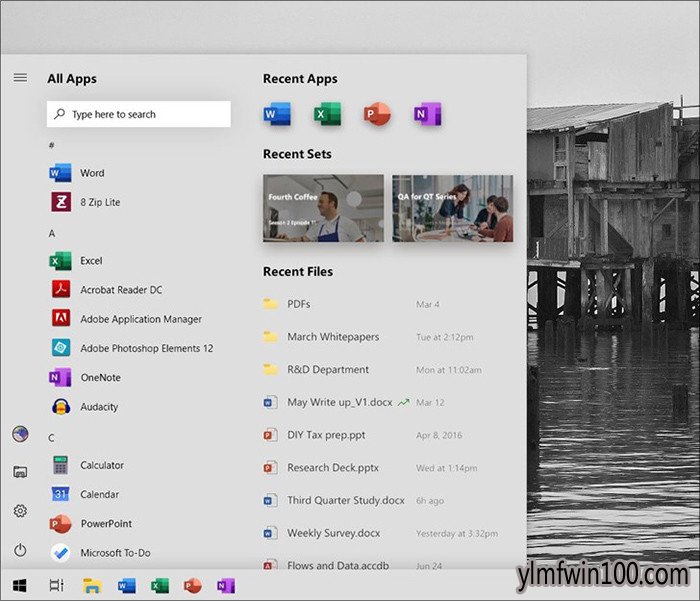Open OneNote from the taskbar
Image resolution: width=700 pixels, height=601 pixels.
[226, 585]
